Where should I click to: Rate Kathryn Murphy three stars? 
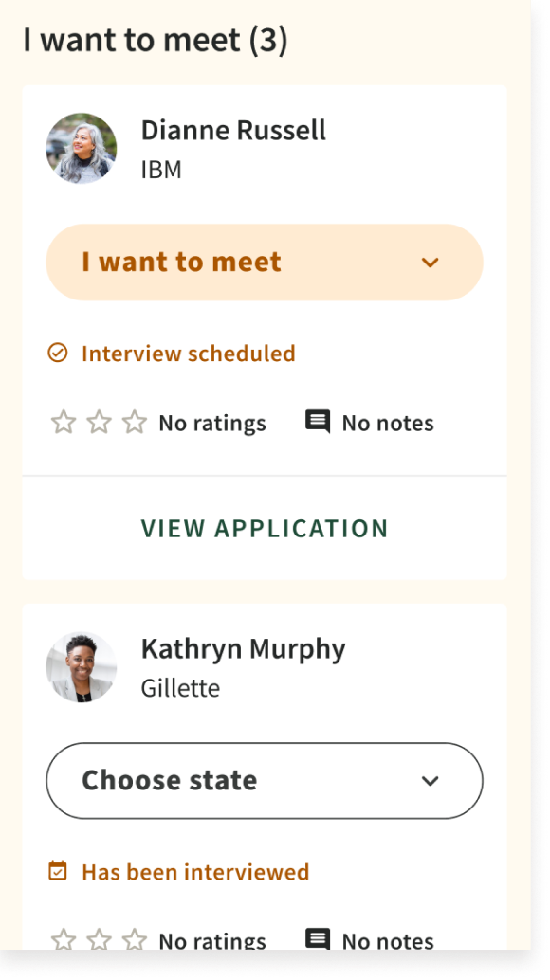135,939
